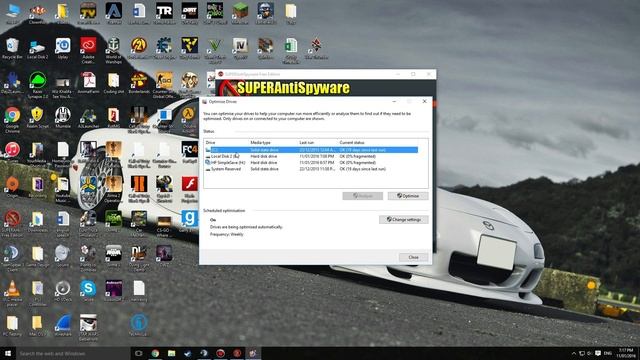This screenshot has width=640, height=360.
Task: Click the Close button in Optimise Drives
Action: click(x=413, y=257)
